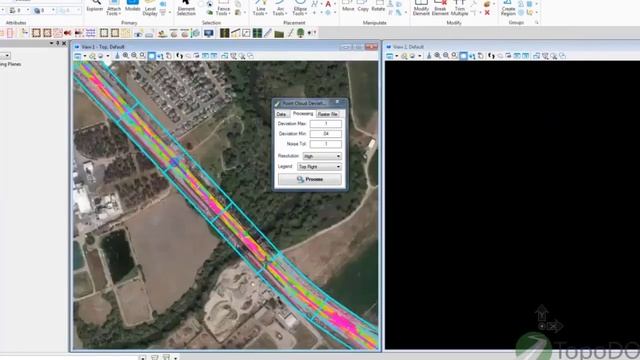640x360 pixels.
Task: Select the Copy tool in Manipulate
Action: [363, 6]
